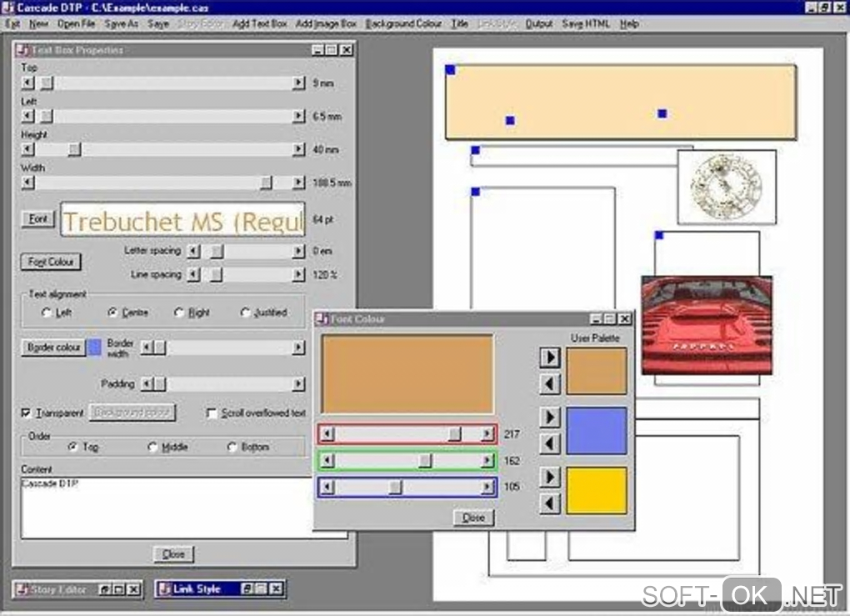Screen dimensions: 850x616
Task: Click Add Image Box menu item
Action: pyautogui.click(x=326, y=24)
